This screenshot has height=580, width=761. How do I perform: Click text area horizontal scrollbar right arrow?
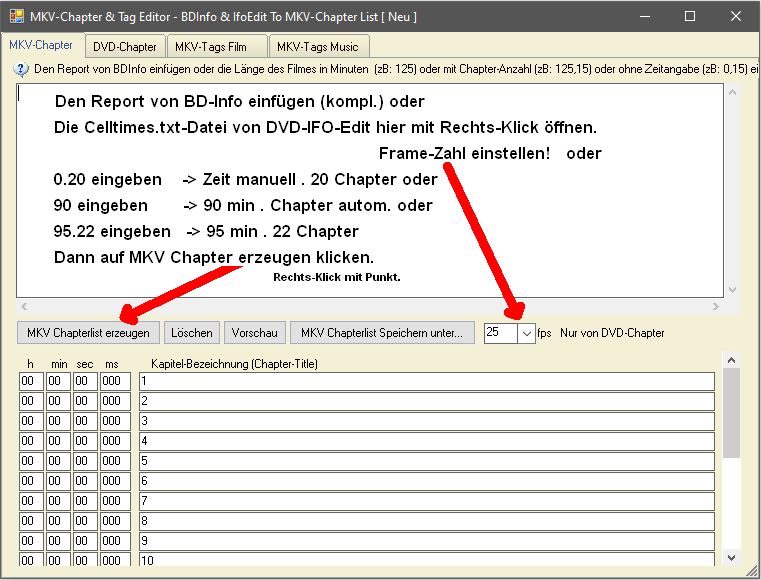click(716, 306)
